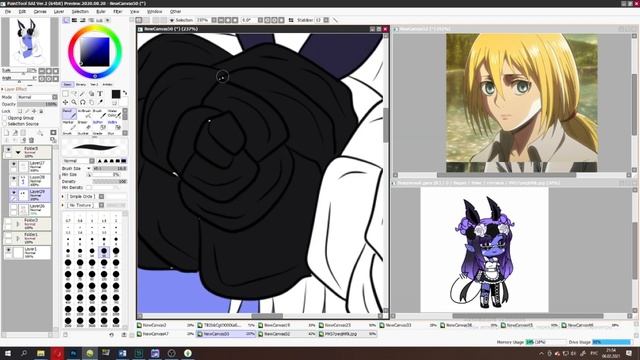The height and width of the screenshot is (360, 640).
Task: Select the Rotate view tool
Action: pos(82,102)
